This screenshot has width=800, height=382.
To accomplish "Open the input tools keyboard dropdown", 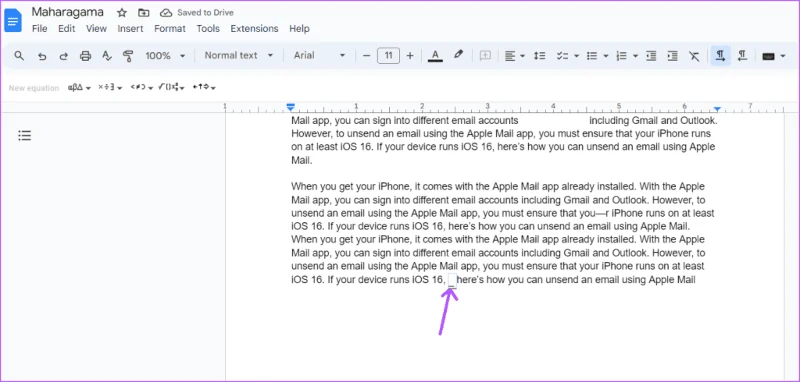I will coord(773,56).
